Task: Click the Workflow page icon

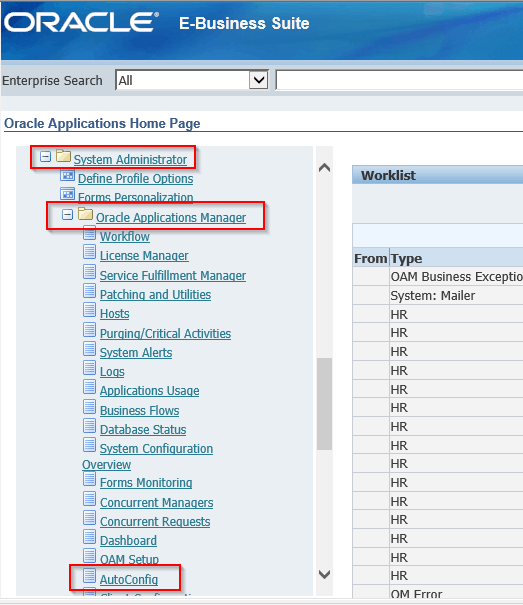Action: click(x=90, y=233)
